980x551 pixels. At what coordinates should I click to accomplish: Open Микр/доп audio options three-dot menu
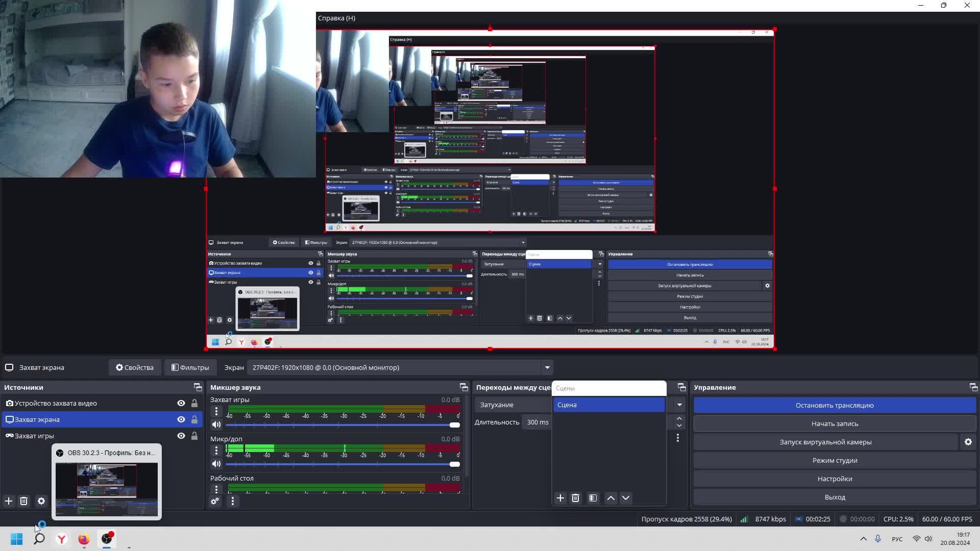click(216, 450)
